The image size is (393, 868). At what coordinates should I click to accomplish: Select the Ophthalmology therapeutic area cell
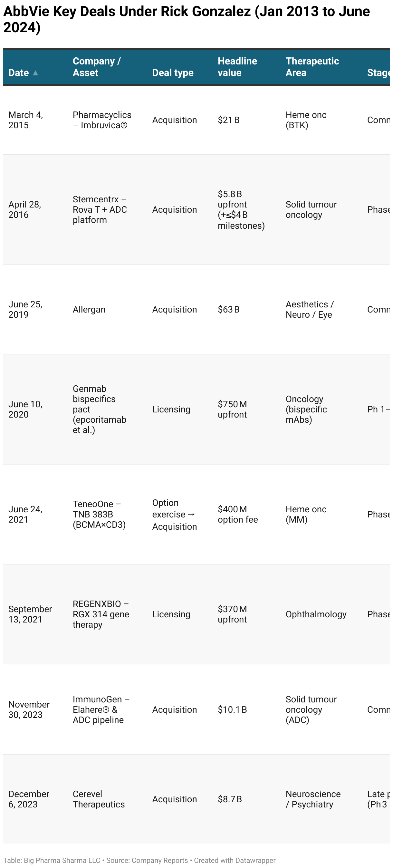[316, 614]
